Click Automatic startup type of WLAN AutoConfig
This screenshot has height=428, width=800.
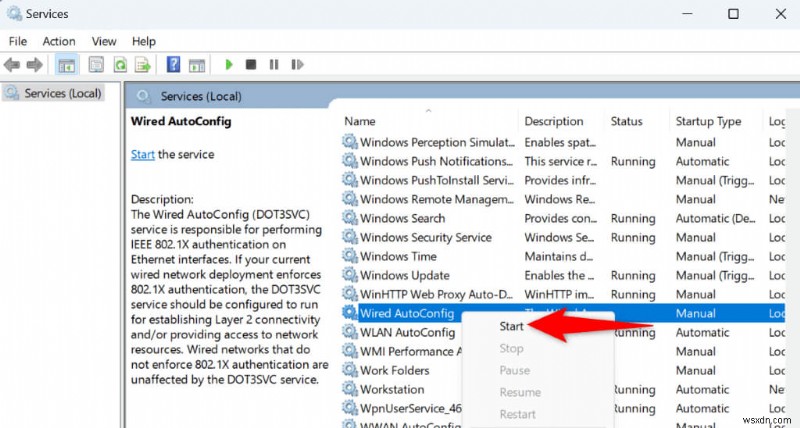(x=703, y=333)
